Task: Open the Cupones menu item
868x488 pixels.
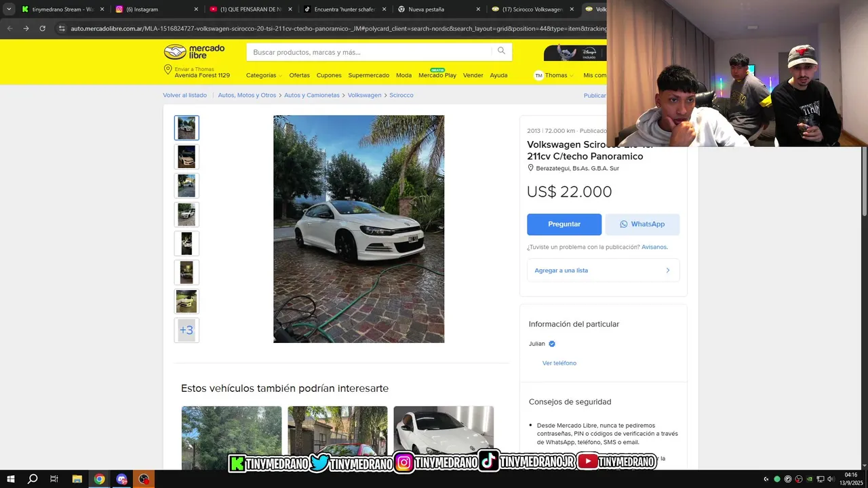Action: click(x=329, y=75)
